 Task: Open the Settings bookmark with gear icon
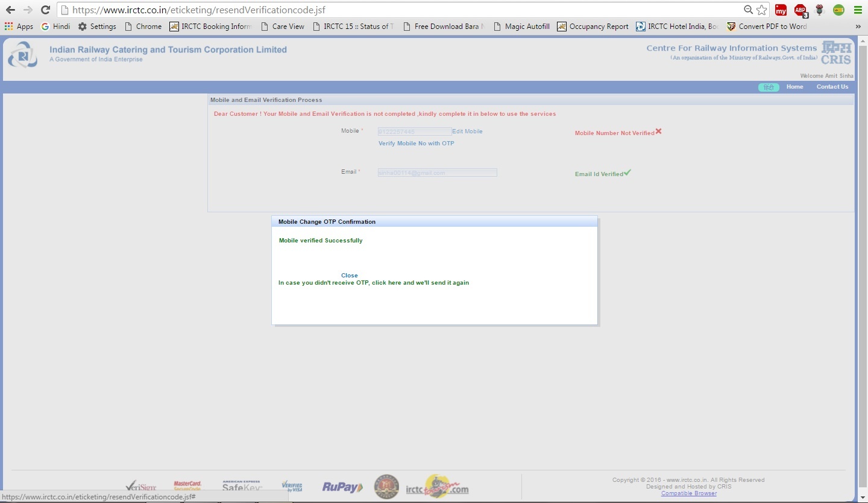point(97,26)
